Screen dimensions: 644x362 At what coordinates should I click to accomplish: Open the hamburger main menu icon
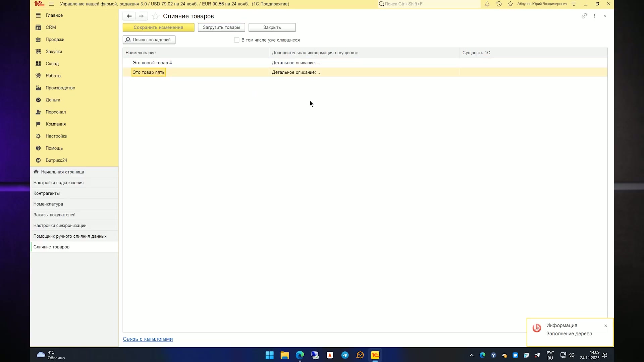point(51,4)
